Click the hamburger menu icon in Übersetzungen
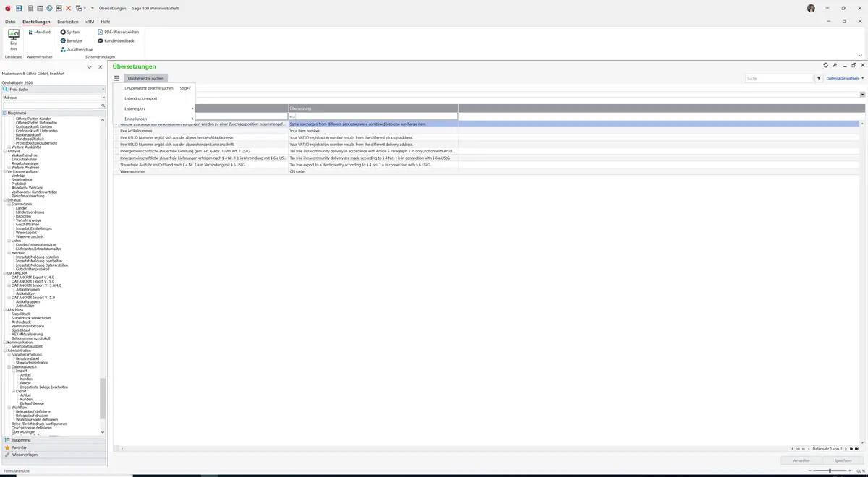The width and height of the screenshot is (868, 477). pyautogui.click(x=116, y=78)
